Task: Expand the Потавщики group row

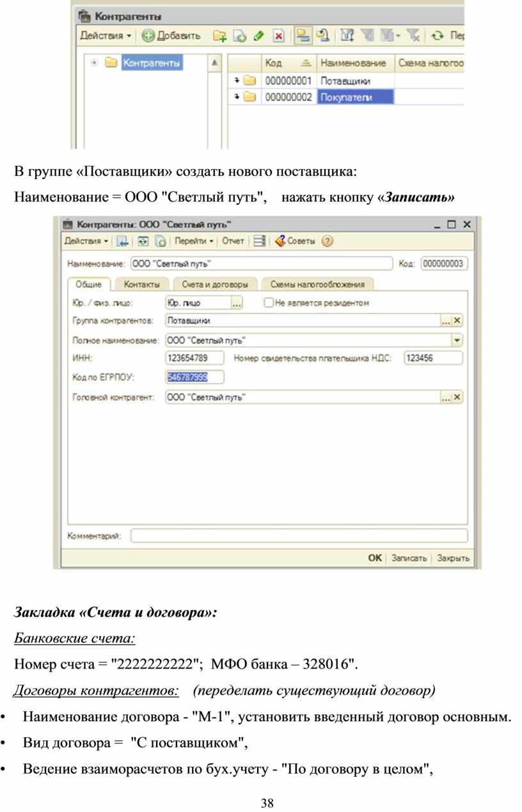Action: coord(237,81)
